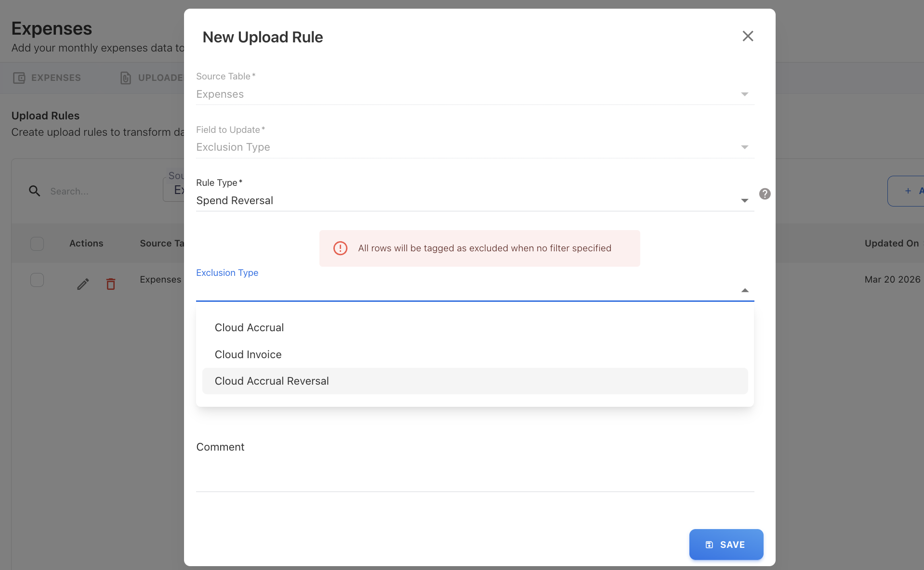Click the warning alert exclamation icon

click(340, 248)
